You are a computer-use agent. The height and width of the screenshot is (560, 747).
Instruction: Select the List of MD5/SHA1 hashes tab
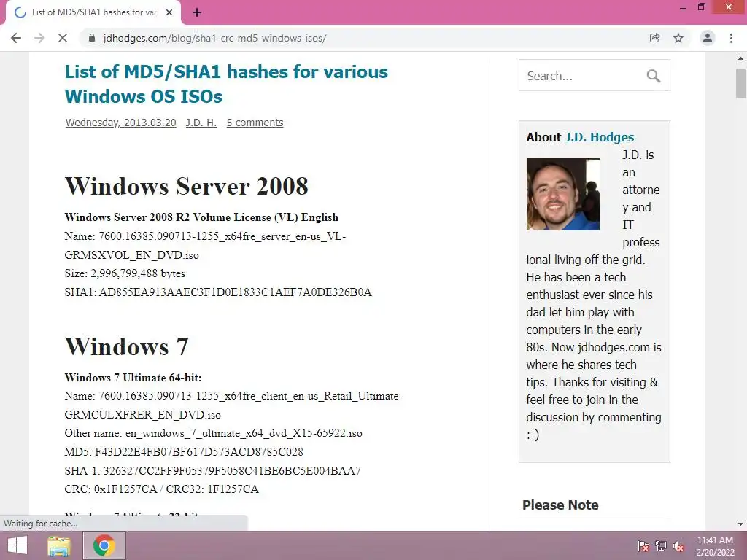(93, 13)
